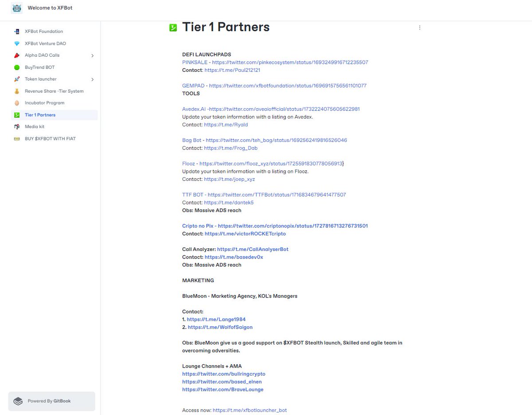This screenshot has width=532, height=415.
Task: Click the TOOLS section heading
Action: [191, 94]
